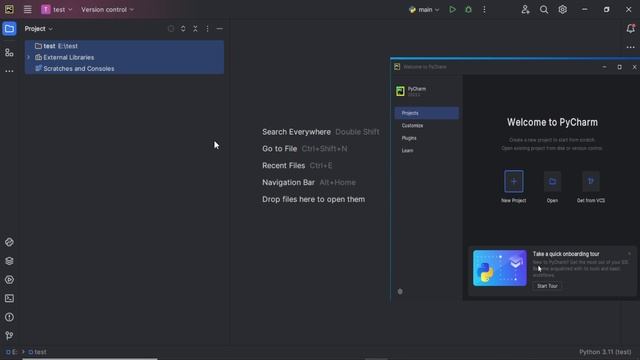Open the Structure tool window icon

9,53
